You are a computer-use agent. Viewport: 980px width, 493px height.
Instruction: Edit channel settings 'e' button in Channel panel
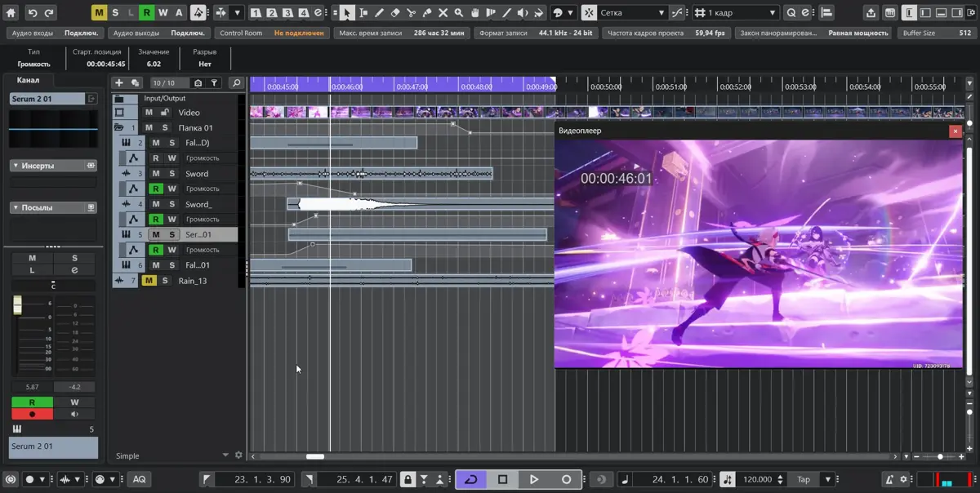(x=74, y=270)
